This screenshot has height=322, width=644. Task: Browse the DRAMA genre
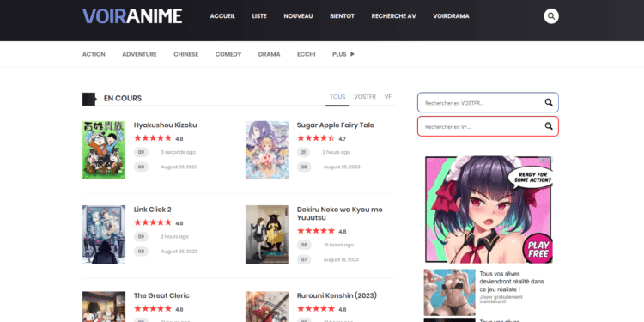point(270,54)
